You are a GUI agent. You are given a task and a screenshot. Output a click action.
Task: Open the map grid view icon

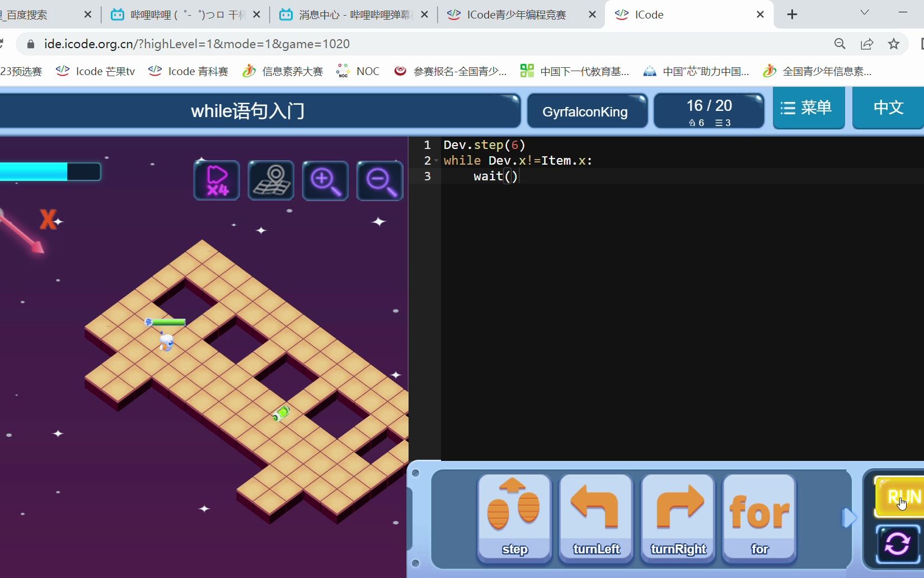pyautogui.click(x=271, y=180)
